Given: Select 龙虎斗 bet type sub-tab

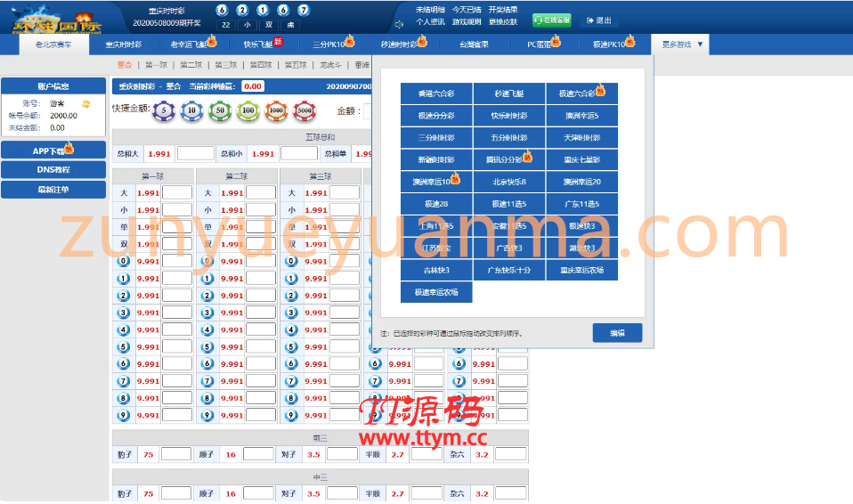Looking at the screenshot, I should coord(330,65).
